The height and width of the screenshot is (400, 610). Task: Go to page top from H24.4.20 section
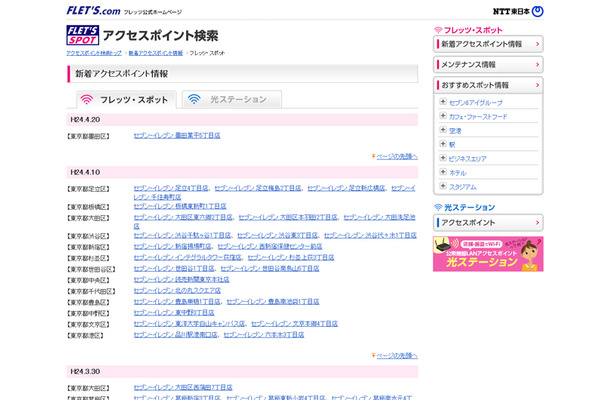[396, 156]
